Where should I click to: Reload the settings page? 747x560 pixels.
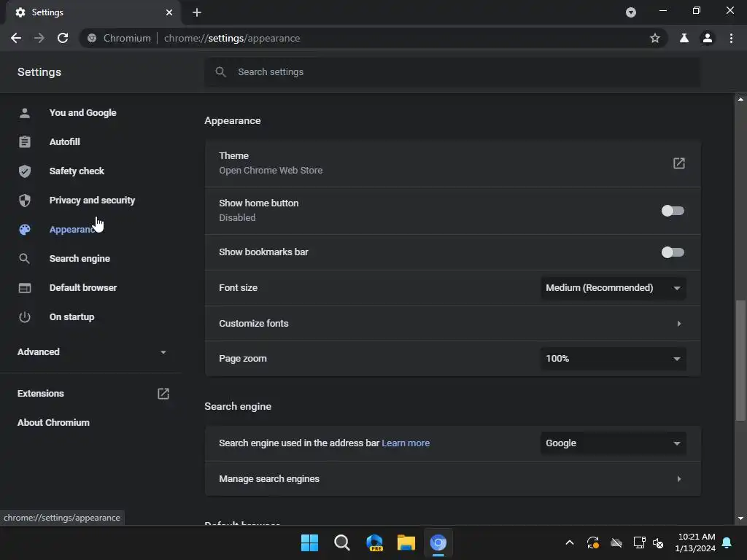pos(63,38)
